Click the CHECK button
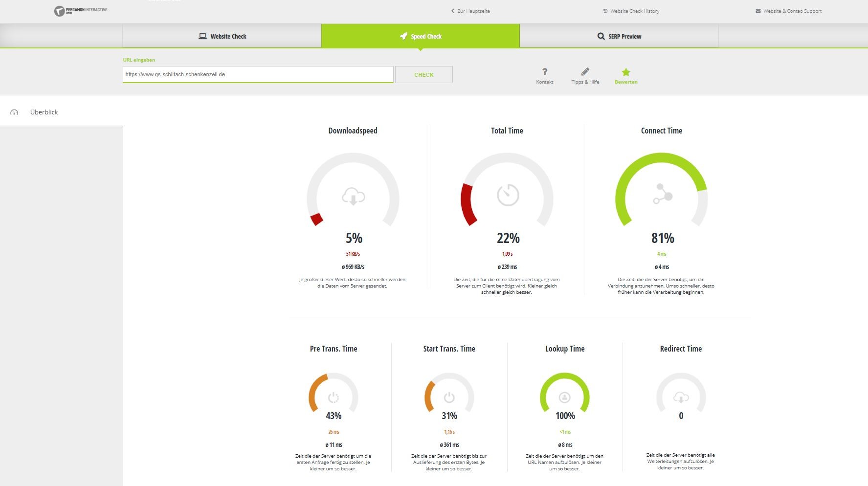The width and height of the screenshot is (868, 486). pyautogui.click(x=424, y=75)
